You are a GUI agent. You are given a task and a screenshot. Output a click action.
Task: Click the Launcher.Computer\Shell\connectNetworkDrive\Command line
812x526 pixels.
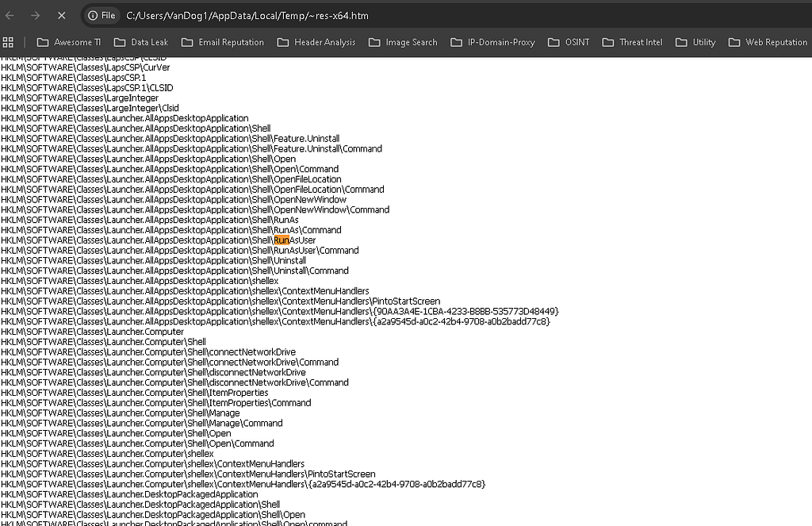click(x=170, y=363)
